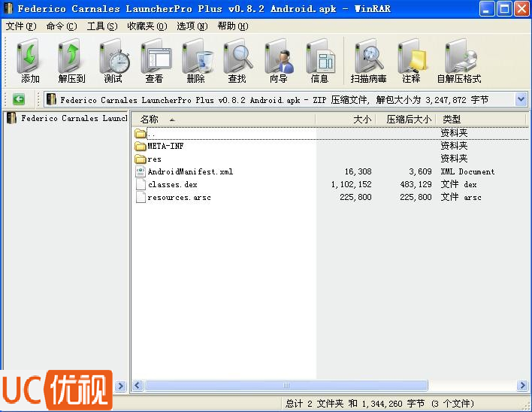Viewport: 532px width, 412px height.
Task: Select the parent folder '..' icon
Action: click(140, 133)
